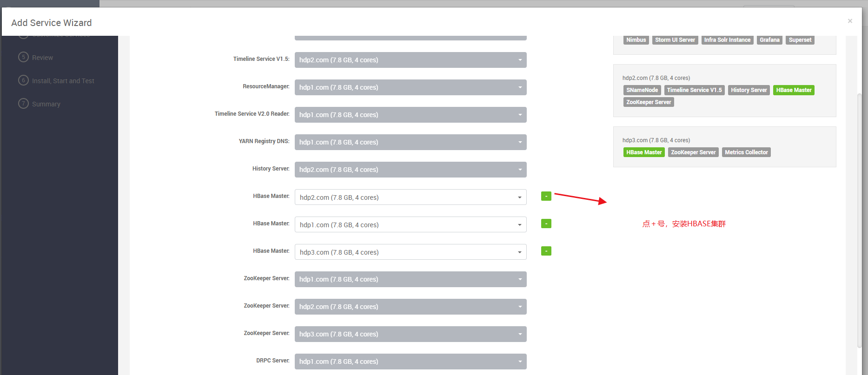
Task: Open HBase Master dropdown set to hdp3.com
Action: [x=411, y=252]
